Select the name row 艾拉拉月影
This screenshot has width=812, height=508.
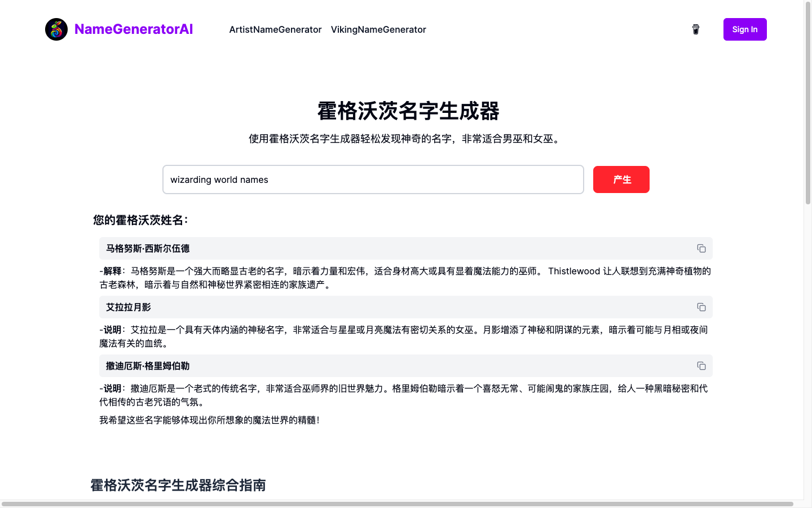click(338, 307)
